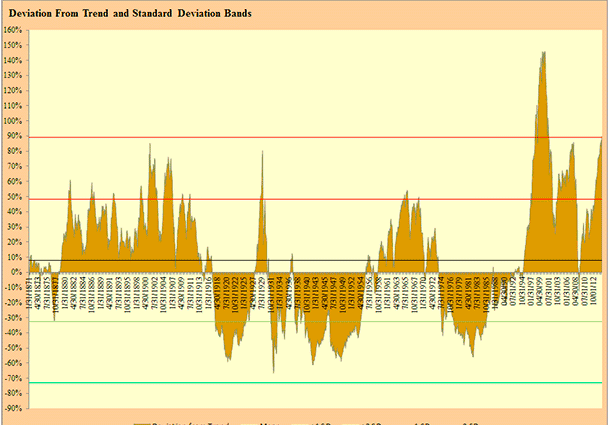
Task: Select the -80% y-axis label
Action: point(13,393)
